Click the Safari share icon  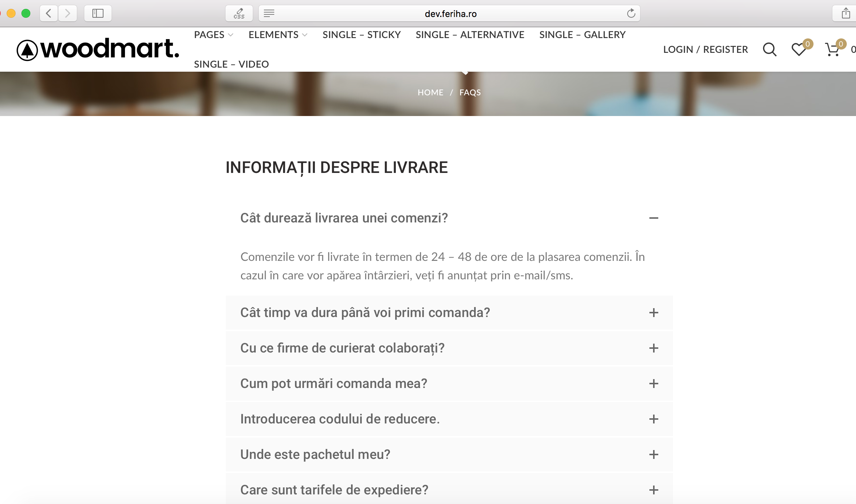tap(846, 14)
